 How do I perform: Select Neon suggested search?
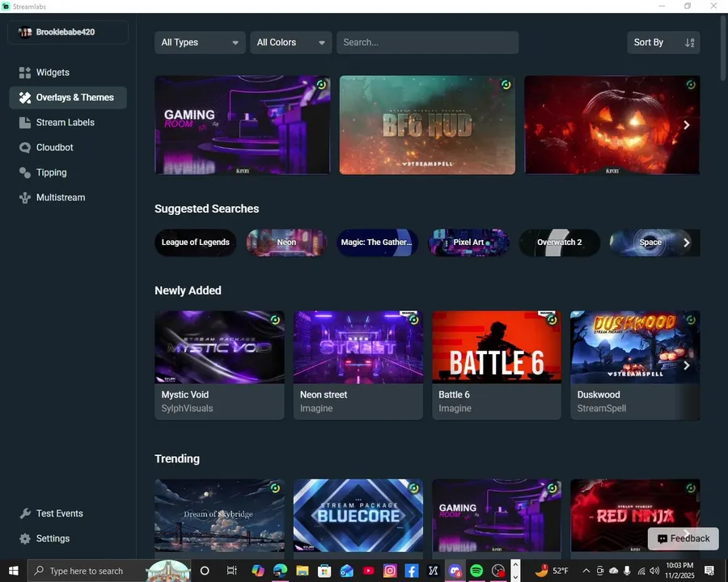tap(286, 242)
